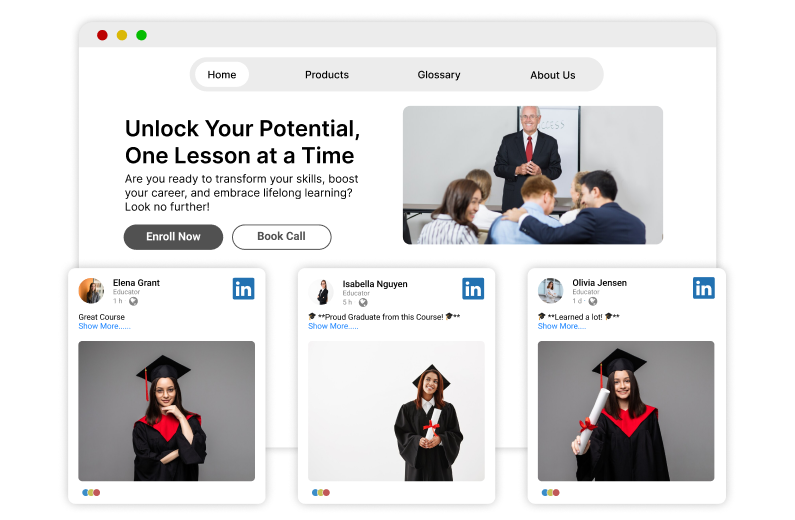Click LinkedIn icon on Olivia Jensen's card

704,288
